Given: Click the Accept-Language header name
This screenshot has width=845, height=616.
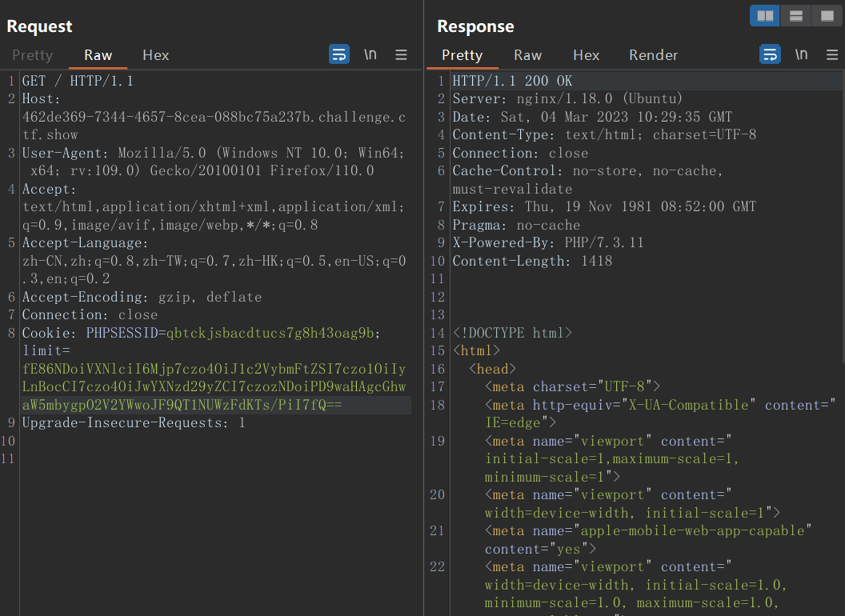Looking at the screenshot, I should click(x=85, y=242).
